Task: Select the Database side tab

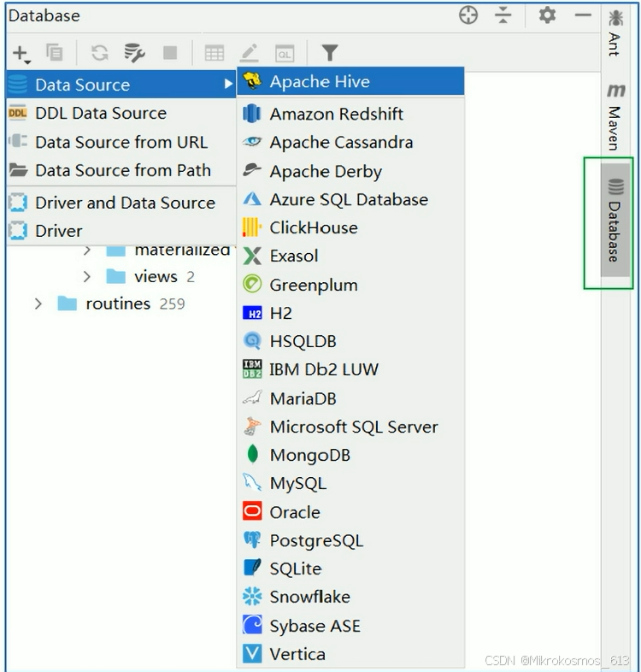Action: click(x=615, y=221)
